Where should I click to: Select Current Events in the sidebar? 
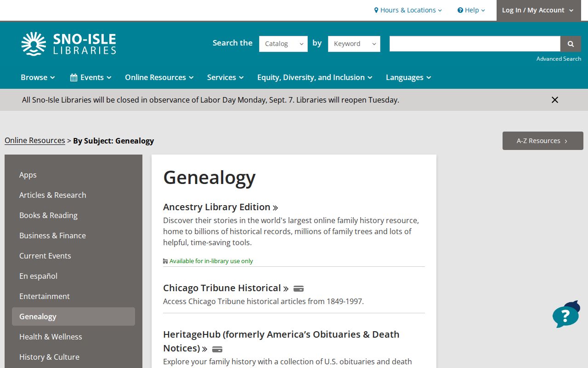[x=73, y=256]
